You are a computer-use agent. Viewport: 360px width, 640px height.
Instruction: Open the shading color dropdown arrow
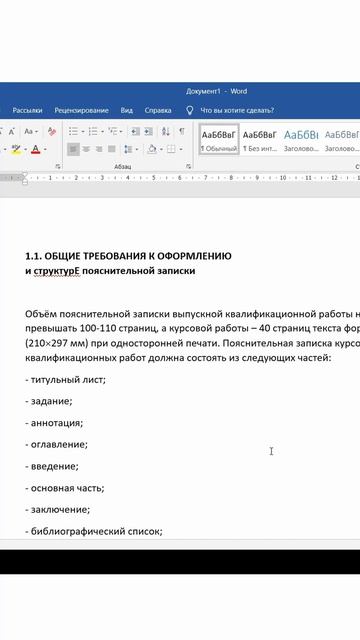pyautogui.click(x=161, y=149)
